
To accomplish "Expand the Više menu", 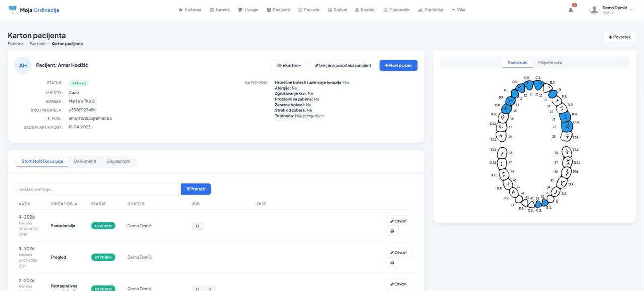I will click(x=458, y=10).
